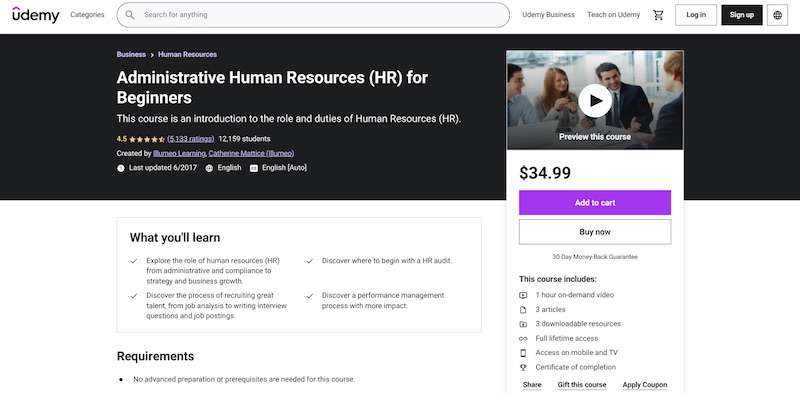Open the Human Resources breadcrumb link
Viewport: 800px width, 393px height.
click(187, 54)
